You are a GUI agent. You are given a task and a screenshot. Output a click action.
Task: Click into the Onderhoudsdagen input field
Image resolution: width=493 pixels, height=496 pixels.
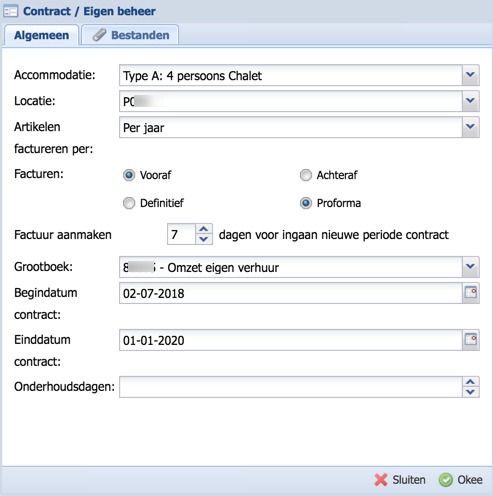coord(291,387)
